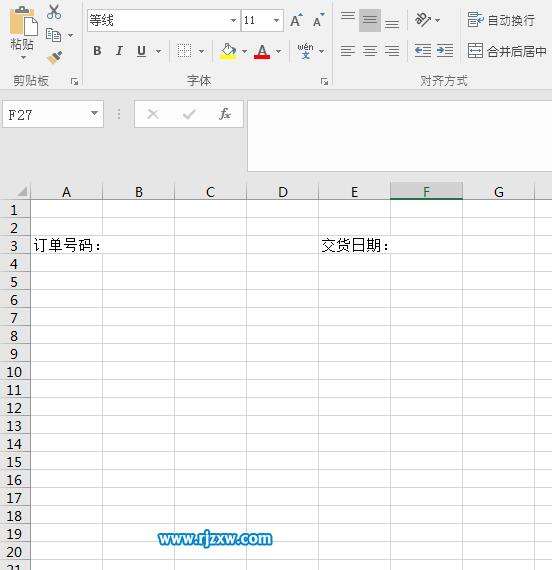Select cell containing 订单号码:

[x=67, y=245]
